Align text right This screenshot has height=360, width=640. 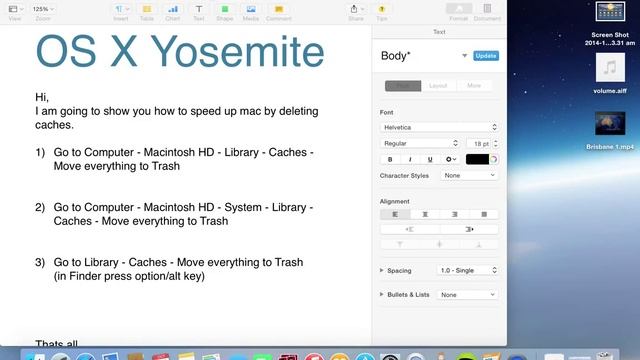454,214
